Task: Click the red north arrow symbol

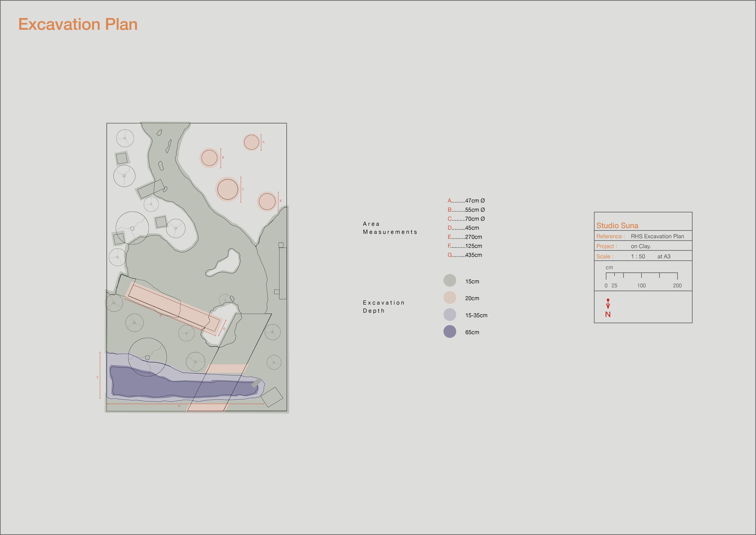Action: click(608, 304)
